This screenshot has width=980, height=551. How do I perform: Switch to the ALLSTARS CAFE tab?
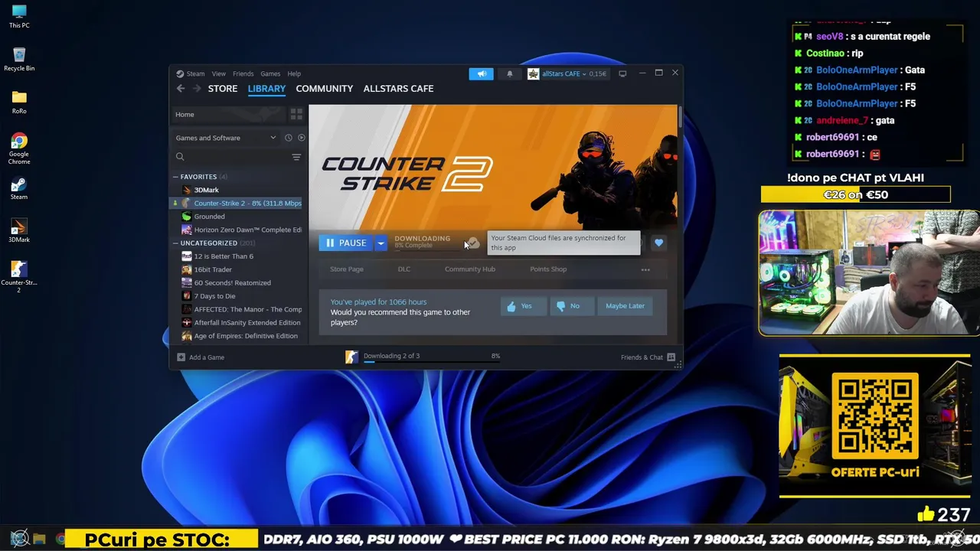tap(398, 89)
